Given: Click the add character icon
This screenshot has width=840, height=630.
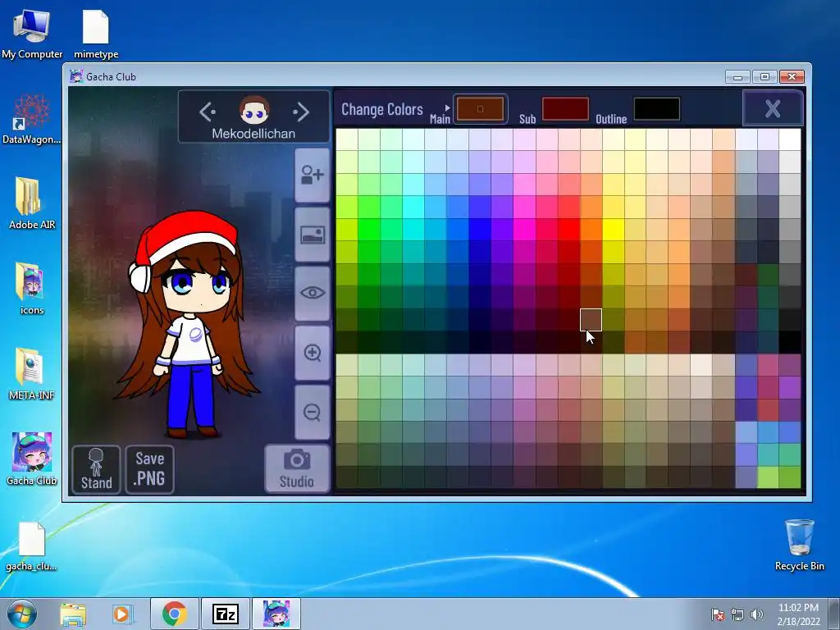Looking at the screenshot, I should pyautogui.click(x=313, y=176).
